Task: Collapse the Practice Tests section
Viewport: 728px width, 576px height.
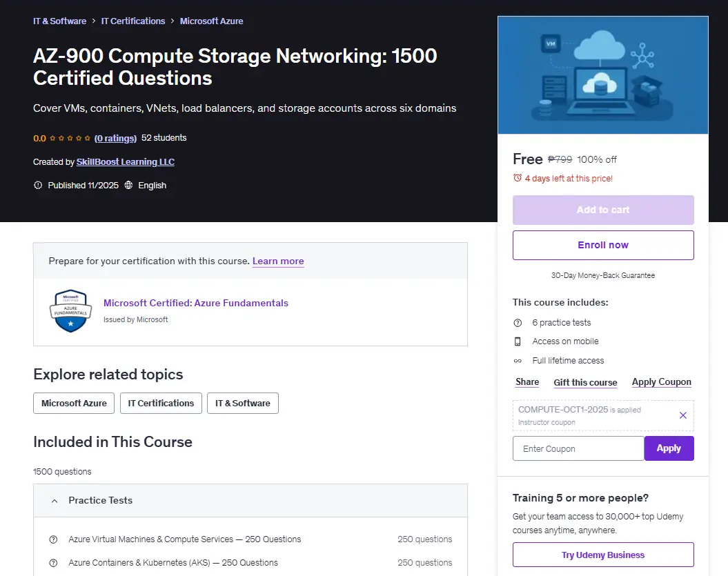Action: click(x=250, y=500)
